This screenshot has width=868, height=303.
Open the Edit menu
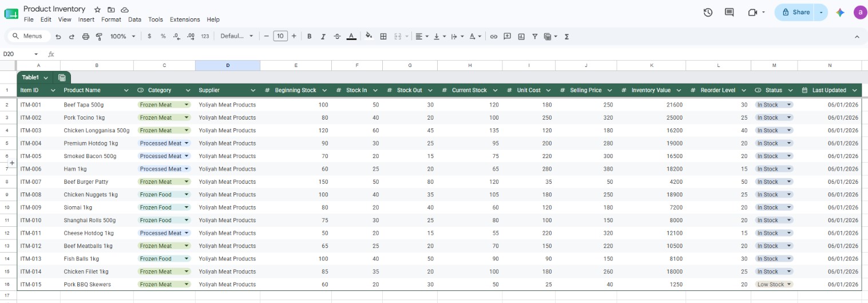[46, 19]
